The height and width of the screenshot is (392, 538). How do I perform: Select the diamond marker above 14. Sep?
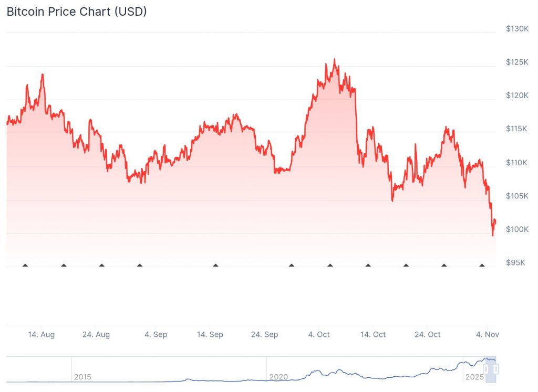[215, 266]
